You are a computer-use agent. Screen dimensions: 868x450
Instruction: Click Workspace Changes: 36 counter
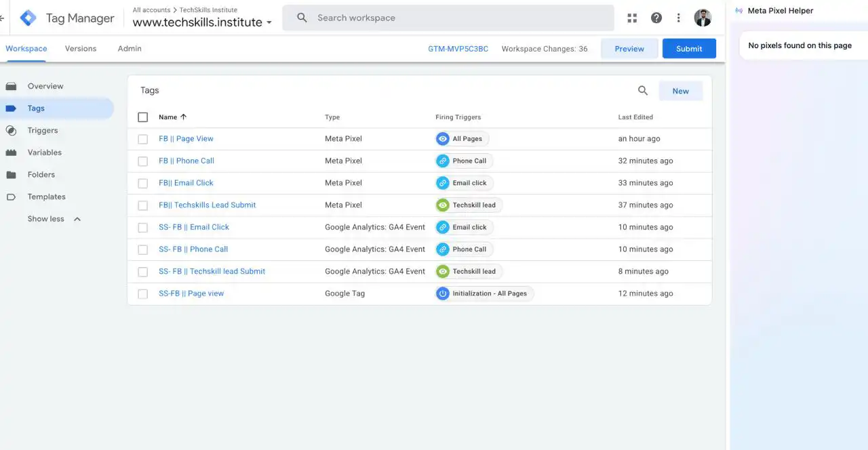click(545, 49)
